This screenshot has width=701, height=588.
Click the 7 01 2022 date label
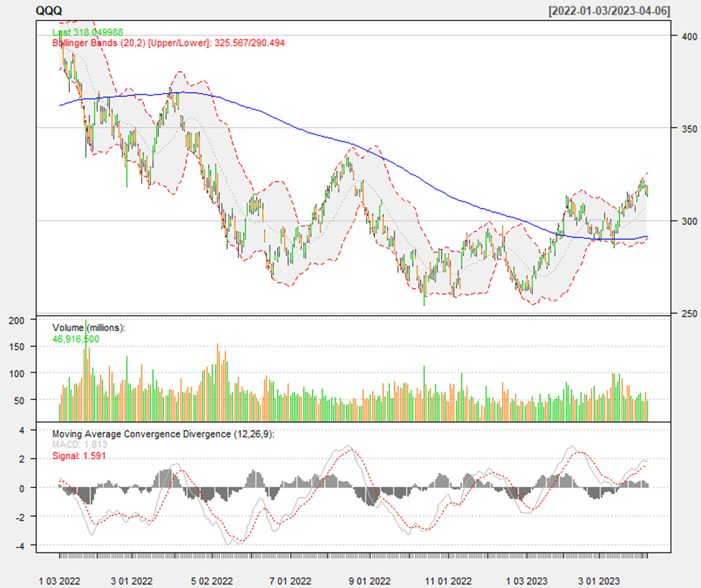coord(290,581)
